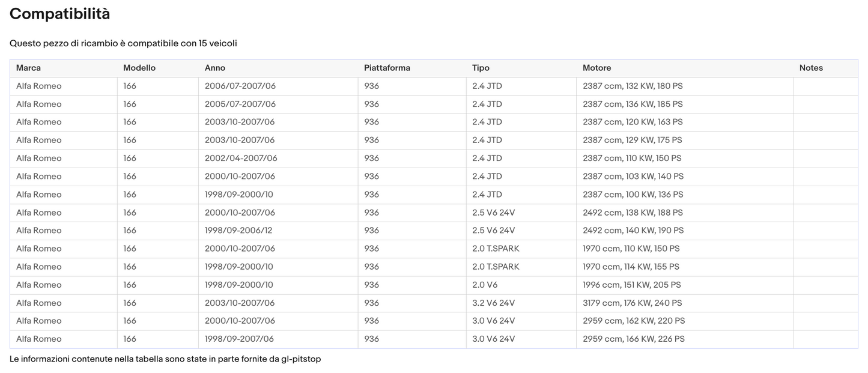
Task: Click the 2.0 V6 type cell
Action: [x=485, y=285]
